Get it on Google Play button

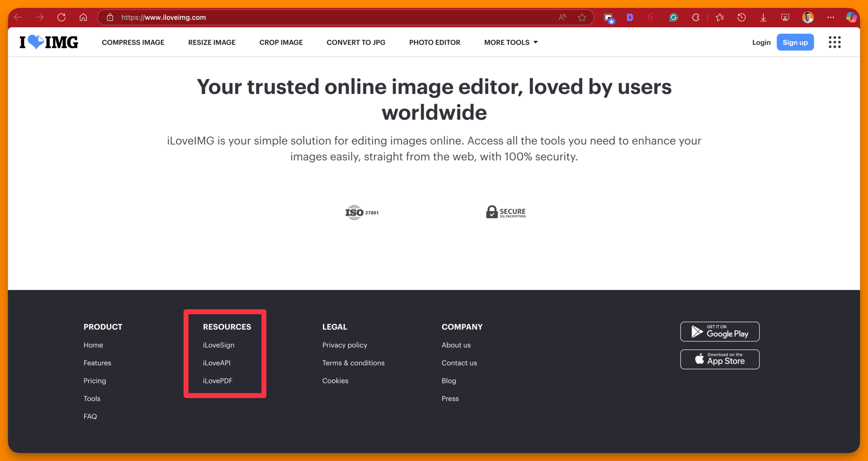tap(720, 332)
